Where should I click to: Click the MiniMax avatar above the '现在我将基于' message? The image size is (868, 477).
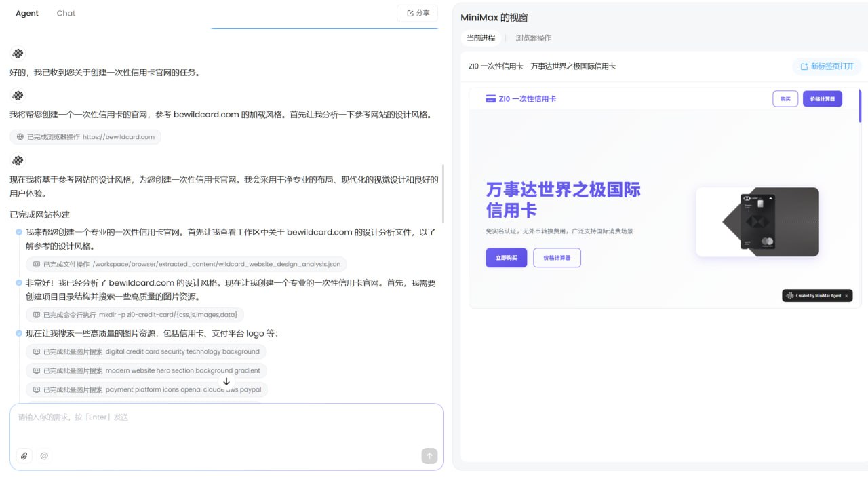tap(18, 161)
